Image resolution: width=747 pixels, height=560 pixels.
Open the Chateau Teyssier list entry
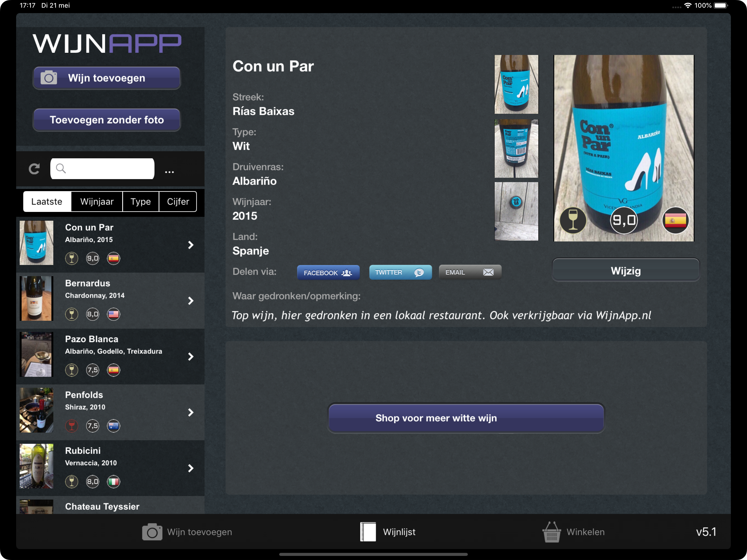point(110,506)
